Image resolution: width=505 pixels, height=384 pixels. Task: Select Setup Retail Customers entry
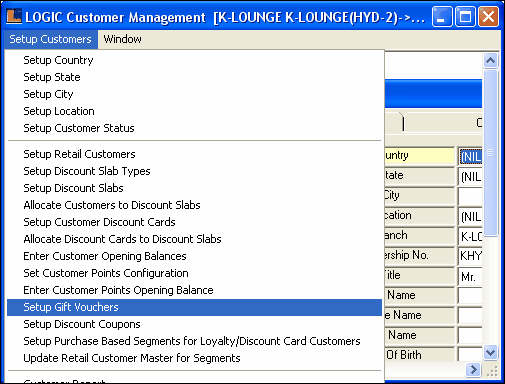coord(194,154)
